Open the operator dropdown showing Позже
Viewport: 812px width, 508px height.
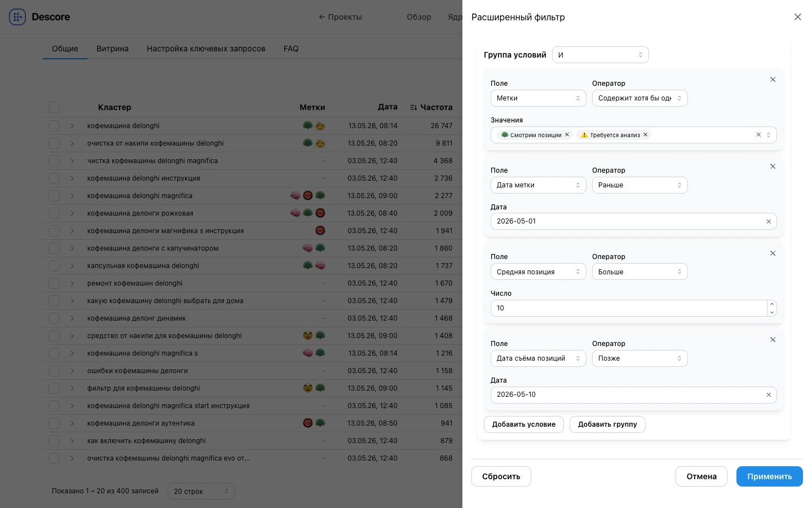(x=640, y=358)
